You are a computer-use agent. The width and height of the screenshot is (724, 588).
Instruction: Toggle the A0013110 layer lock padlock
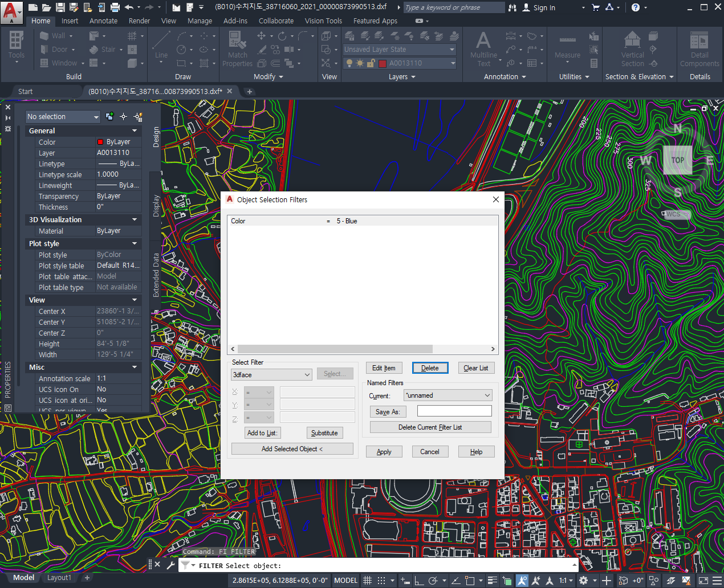369,63
